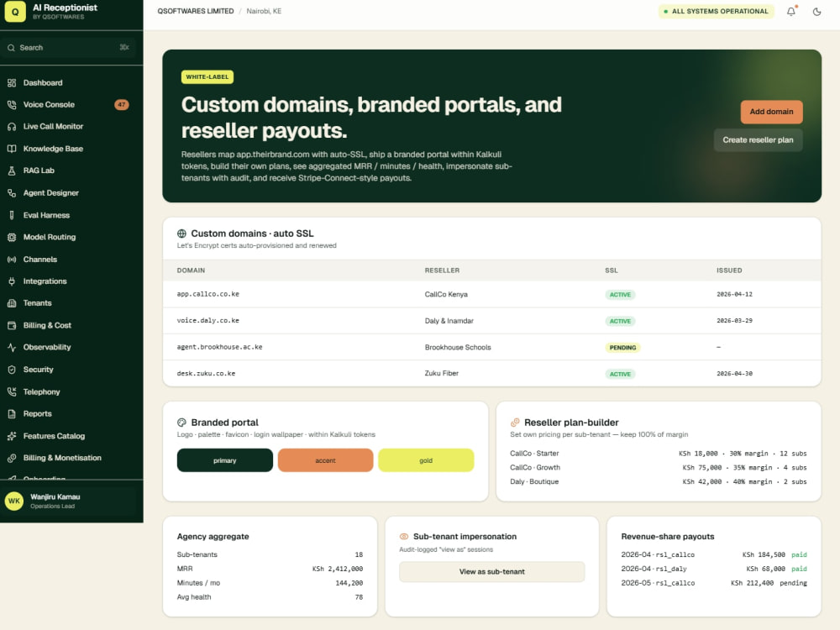Click Create reseller plan button
This screenshot has height=630, width=840.
point(758,140)
